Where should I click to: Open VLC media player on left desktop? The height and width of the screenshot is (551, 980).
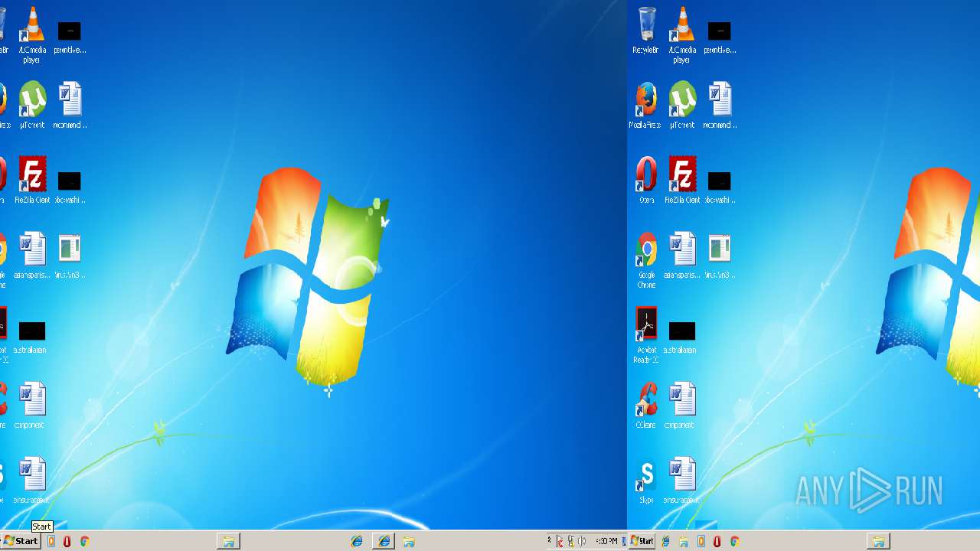click(x=32, y=35)
